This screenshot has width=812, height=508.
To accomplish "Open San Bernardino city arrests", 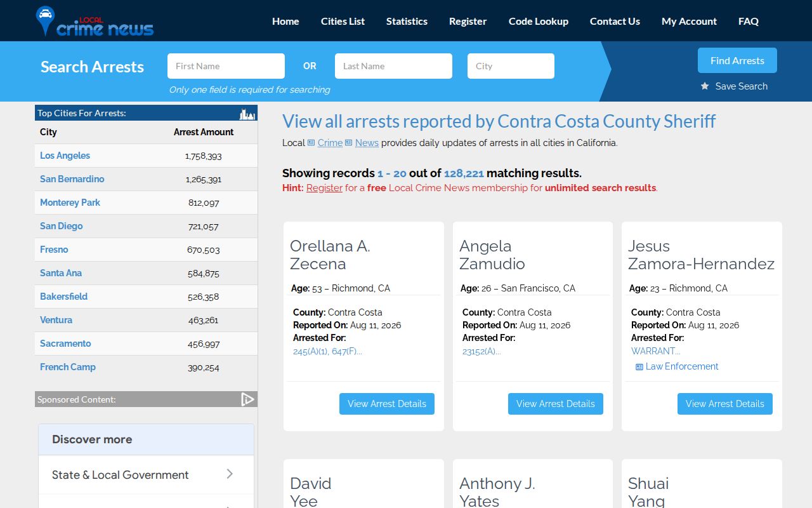I will point(72,179).
